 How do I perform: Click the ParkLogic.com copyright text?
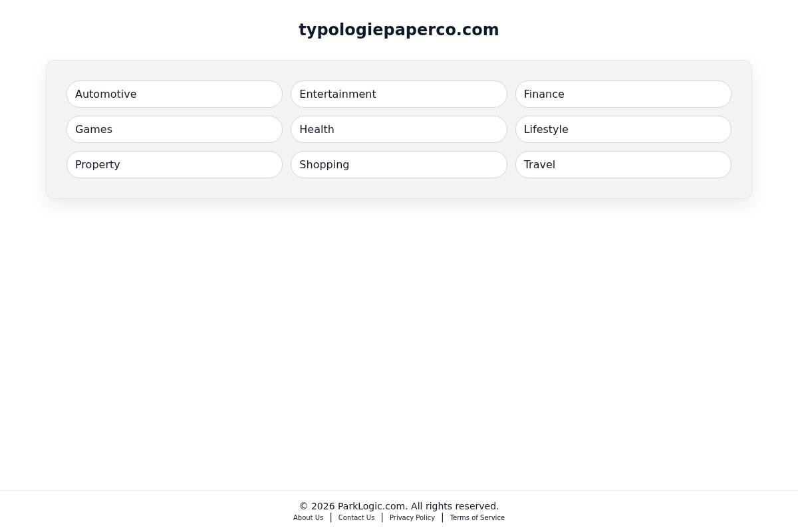399,506
